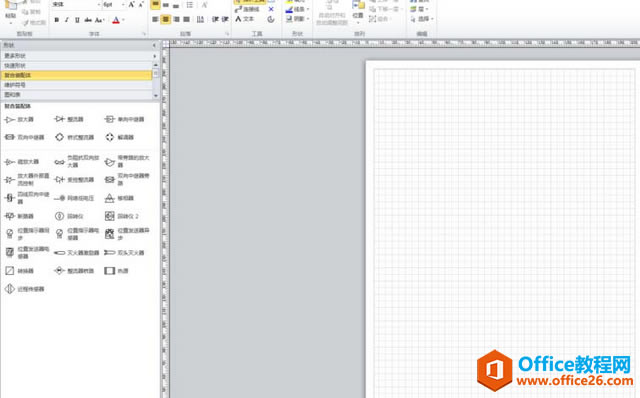Choose the 桥式整流器 bridge rectifier shape
The height and width of the screenshot is (398, 640).
(x=74, y=137)
